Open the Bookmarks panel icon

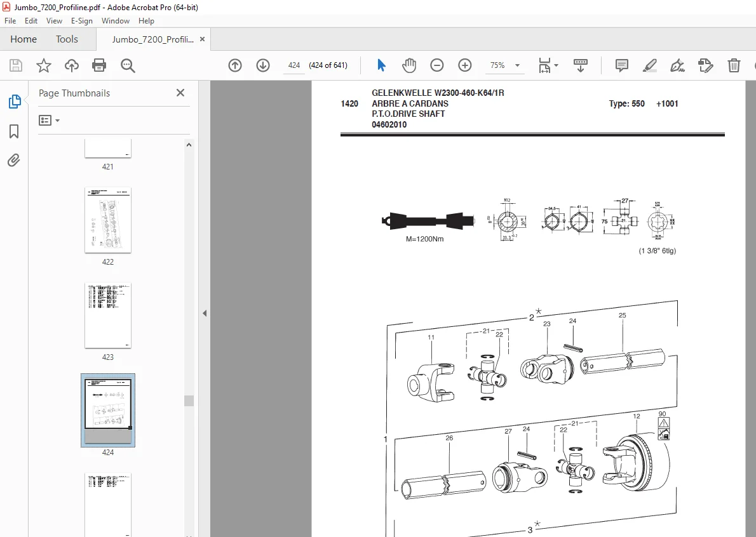point(14,131)
